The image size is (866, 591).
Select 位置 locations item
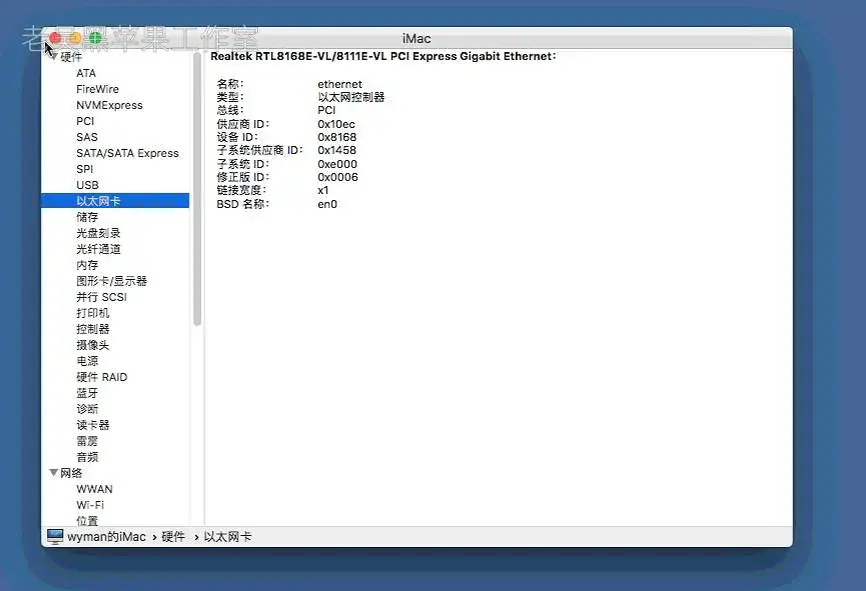tap(87, 520)
